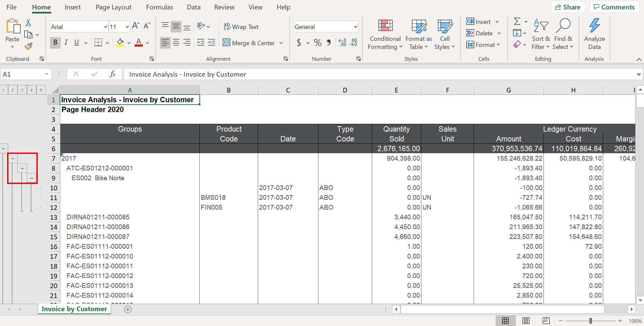This screenshot has width=644, height=326.
Task: Click the Format Painter brush icon
Action: click(29, 46)
